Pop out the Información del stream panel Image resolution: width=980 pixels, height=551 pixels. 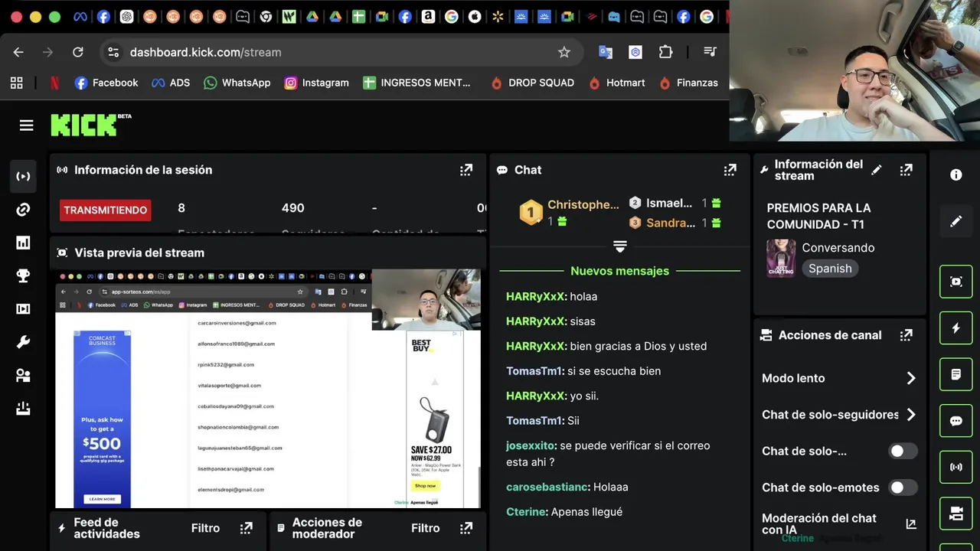[x=906, y=170]
